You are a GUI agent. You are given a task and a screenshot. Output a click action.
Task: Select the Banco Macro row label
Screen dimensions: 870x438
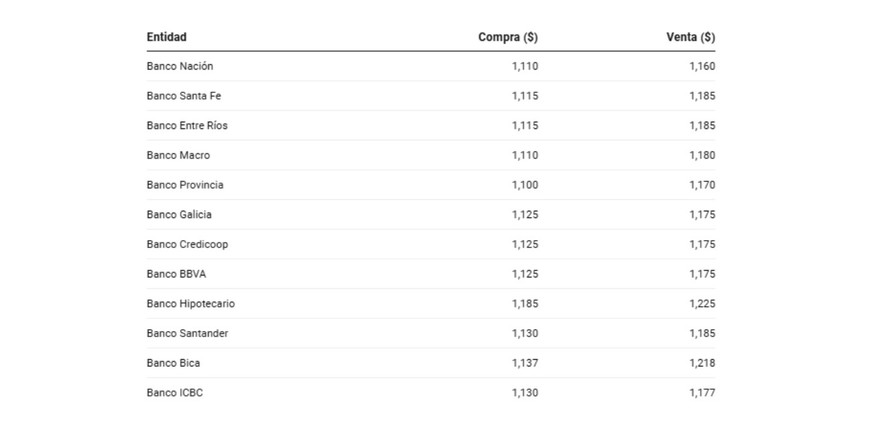[x=178, y=155]
